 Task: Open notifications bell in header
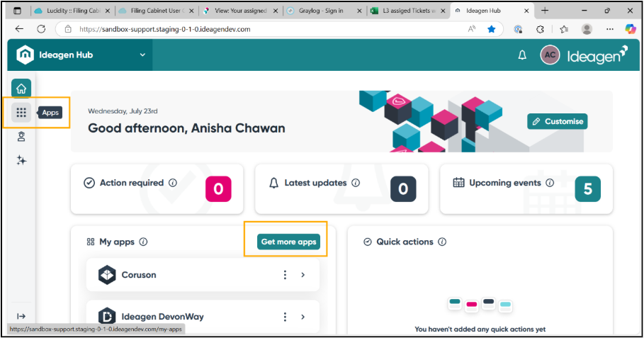tap(522, 55)
